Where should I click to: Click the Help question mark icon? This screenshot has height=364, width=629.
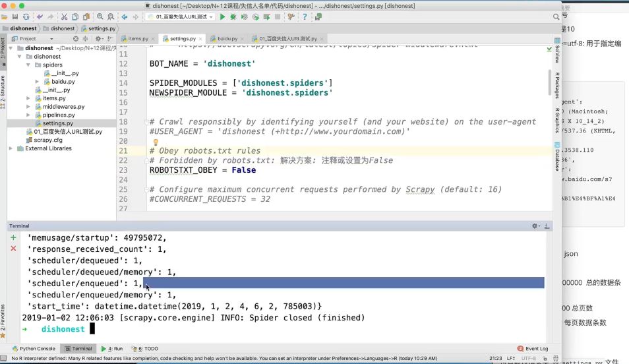tap(304, 16)
